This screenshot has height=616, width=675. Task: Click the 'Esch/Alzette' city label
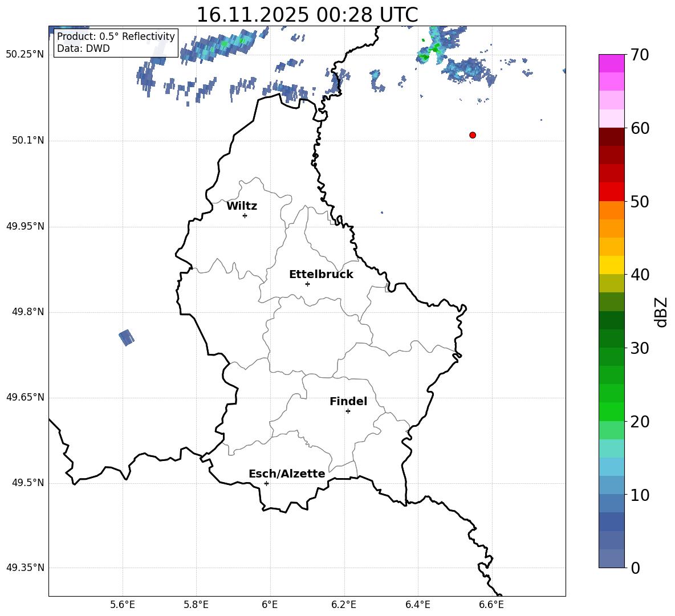click(x=287, y=474)
